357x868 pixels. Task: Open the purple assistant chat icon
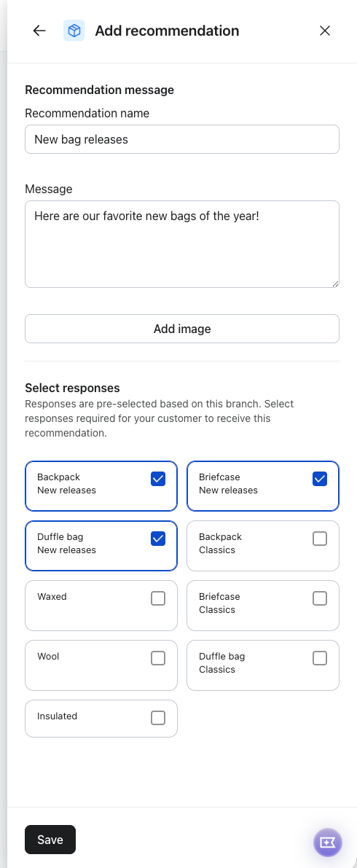(328, 842)
